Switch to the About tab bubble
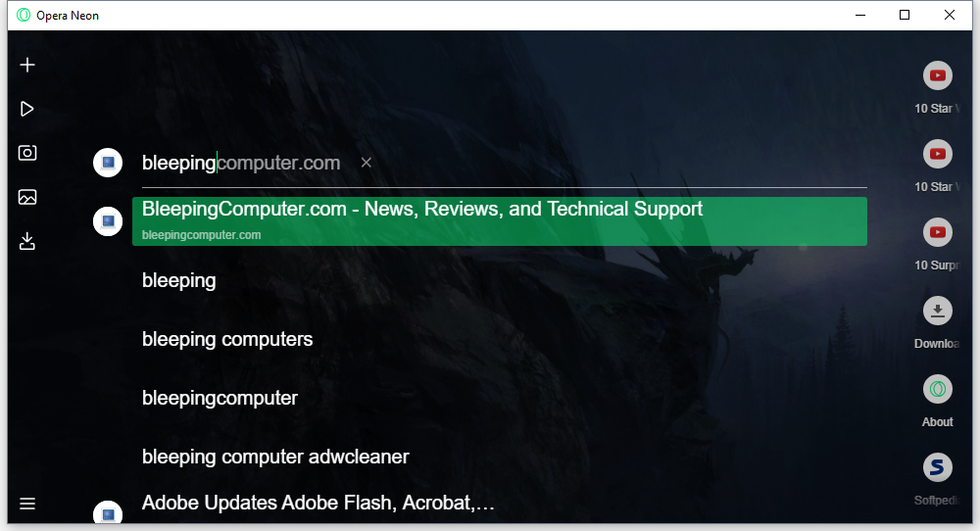The height and width of the screenshot is (531, 980). coord(938,389)
